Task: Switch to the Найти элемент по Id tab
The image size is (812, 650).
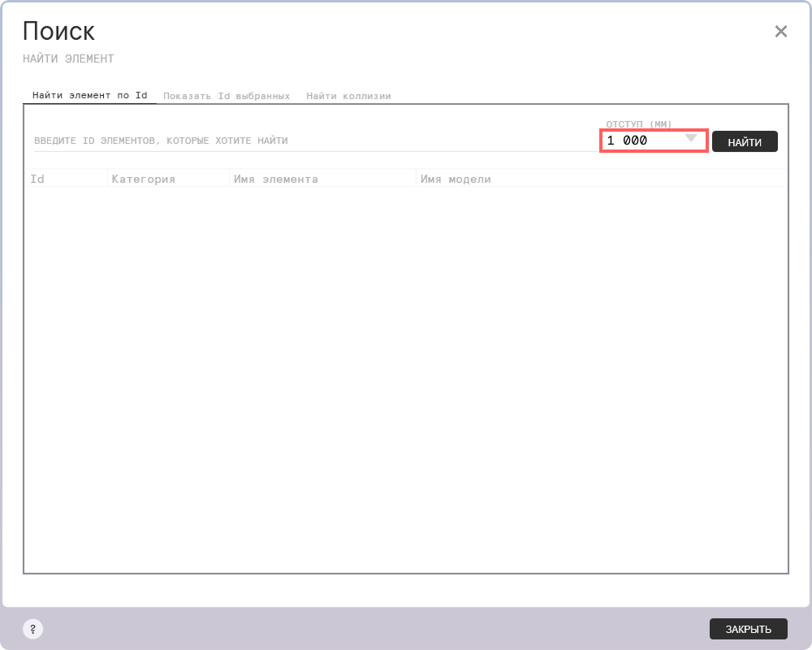Action: (x=89, y=95)
